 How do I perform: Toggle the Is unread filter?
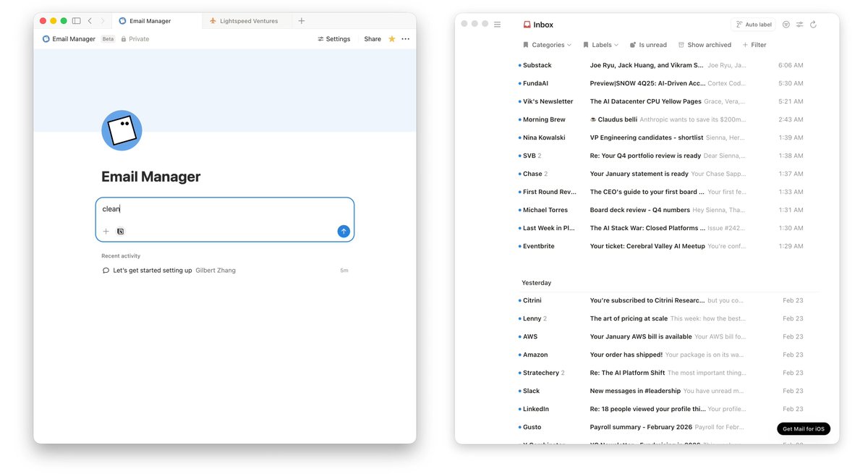coord(648,45)
